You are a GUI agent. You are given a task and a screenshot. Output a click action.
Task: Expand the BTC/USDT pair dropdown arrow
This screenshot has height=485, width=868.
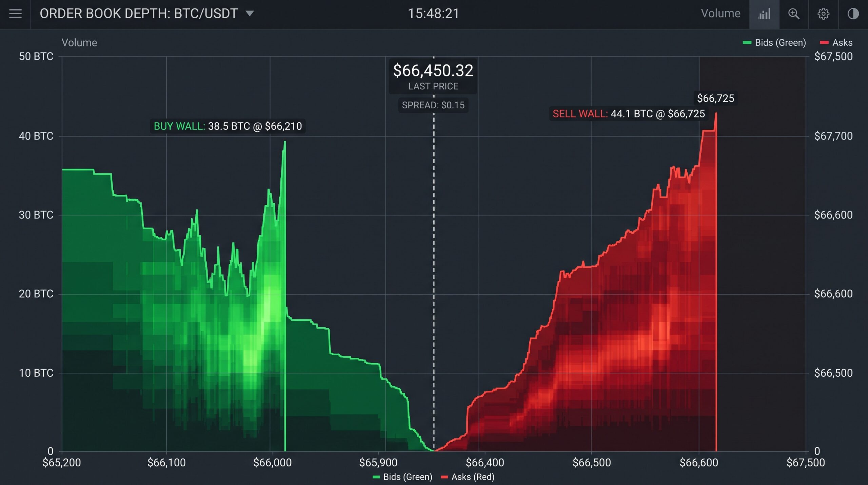point(250,14)
